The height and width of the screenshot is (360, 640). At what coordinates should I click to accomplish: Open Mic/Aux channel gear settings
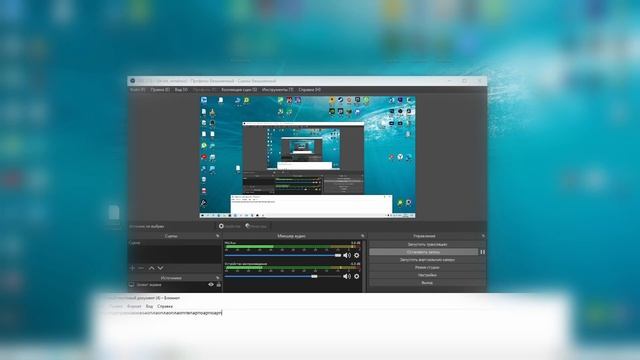point(357,256)
